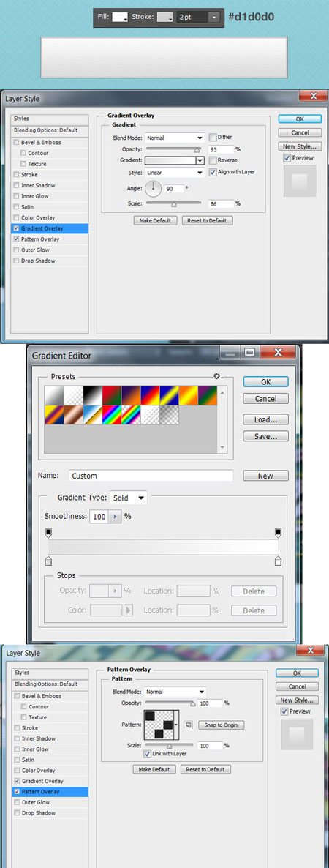Click OK in the Gradient Editor
Screen dimensions: 329x868
point(266,382)
